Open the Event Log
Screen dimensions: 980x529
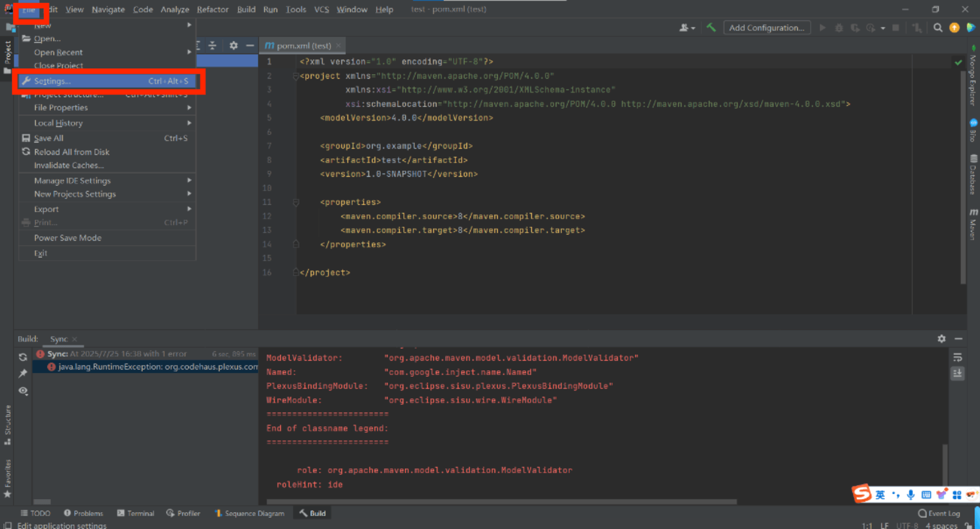point(939,513)
